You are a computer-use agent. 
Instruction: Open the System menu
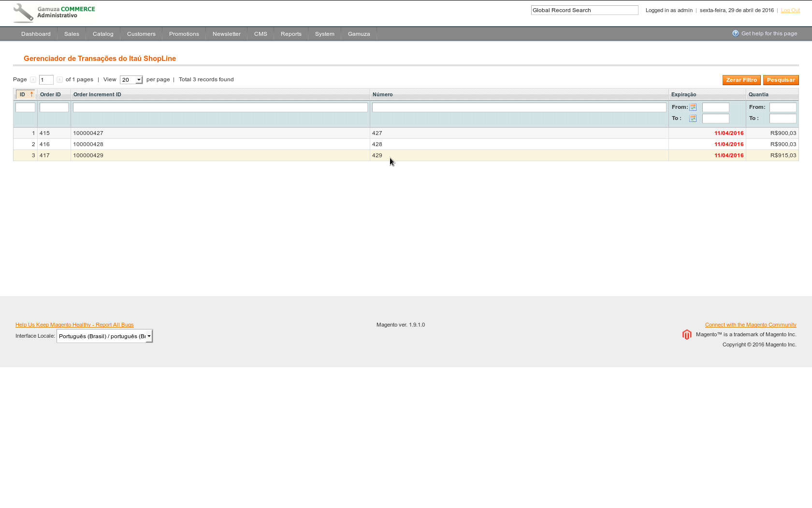325,34
